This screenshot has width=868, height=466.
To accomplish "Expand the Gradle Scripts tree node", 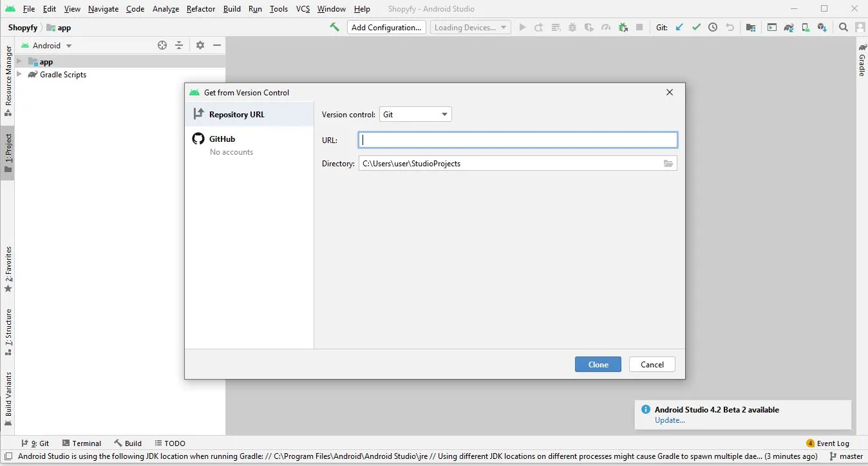I will pos(19,75).
